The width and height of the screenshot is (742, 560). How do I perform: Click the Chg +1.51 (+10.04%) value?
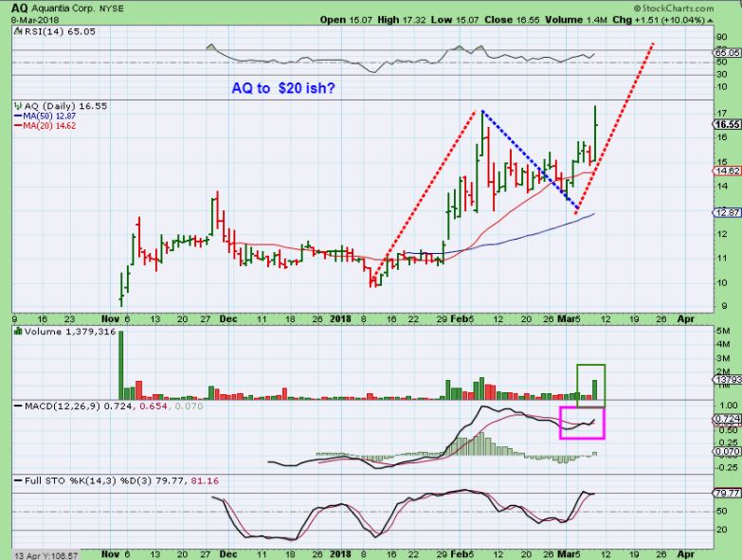click(x=659, y=20)
